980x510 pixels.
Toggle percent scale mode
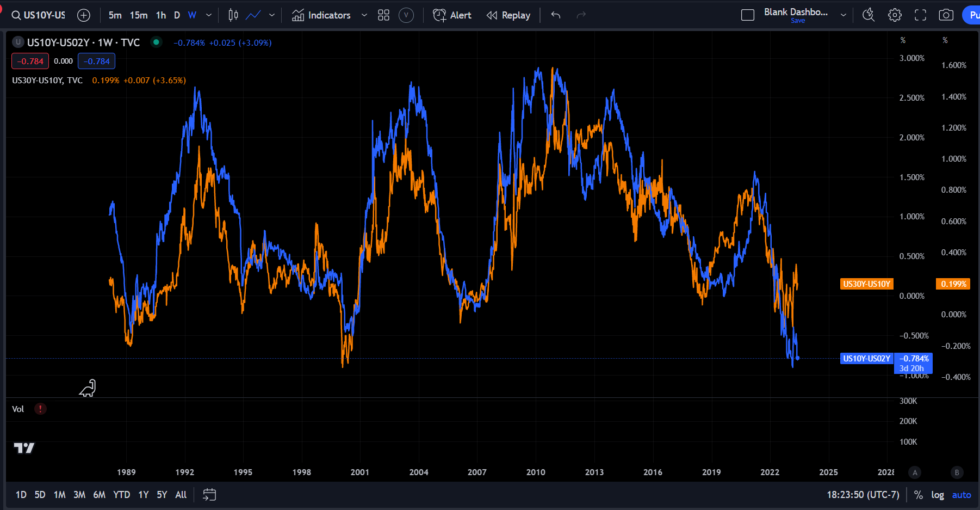point(918,494)
